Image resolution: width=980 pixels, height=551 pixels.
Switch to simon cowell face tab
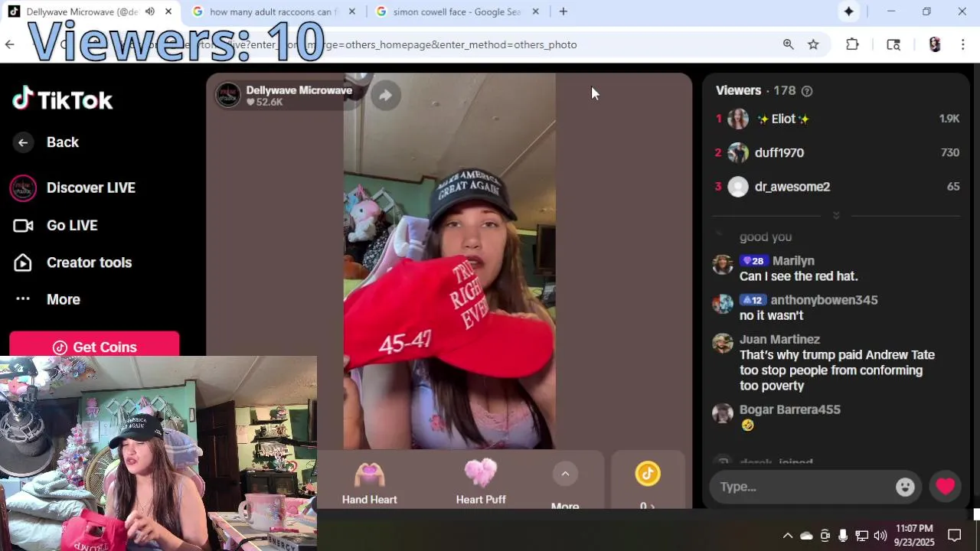(456, 11)
